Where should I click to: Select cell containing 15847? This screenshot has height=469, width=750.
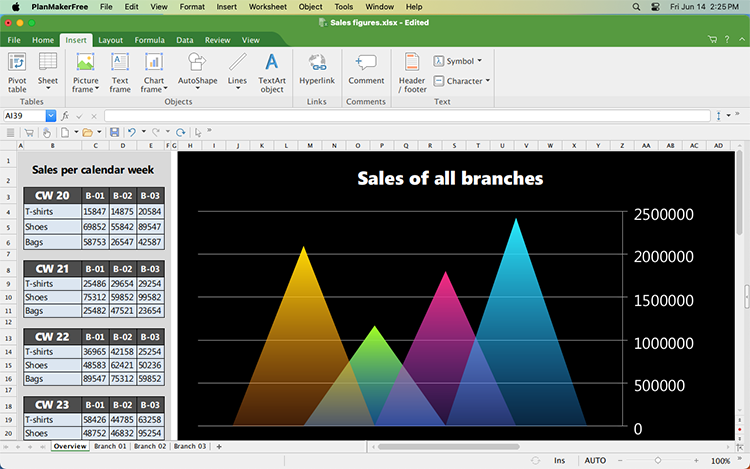click(94, 211)
